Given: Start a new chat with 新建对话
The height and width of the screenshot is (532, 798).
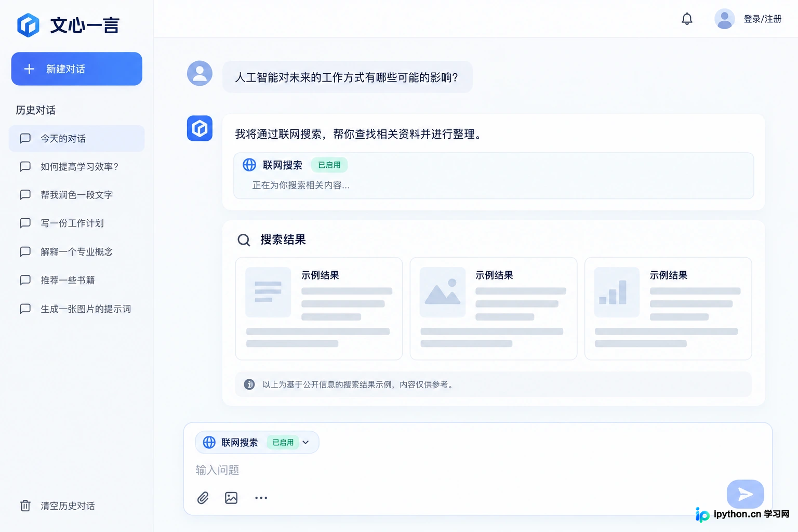Looking at the screenshot, I should [77, 69].
